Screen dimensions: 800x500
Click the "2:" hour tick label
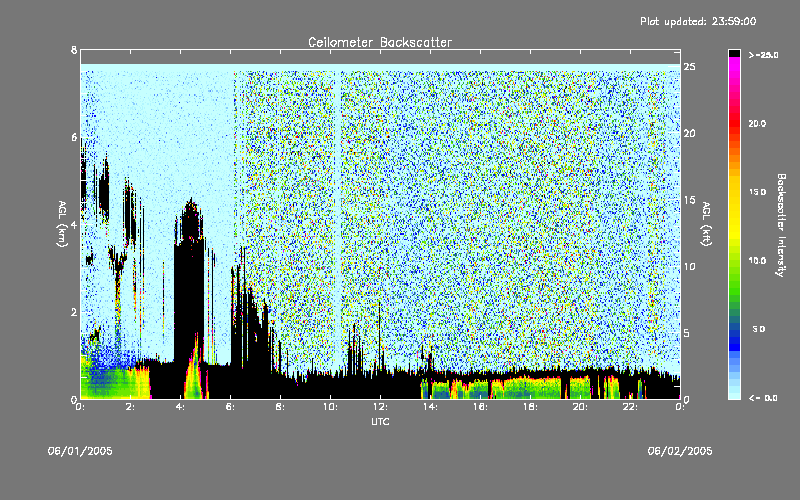coord(131,407)
